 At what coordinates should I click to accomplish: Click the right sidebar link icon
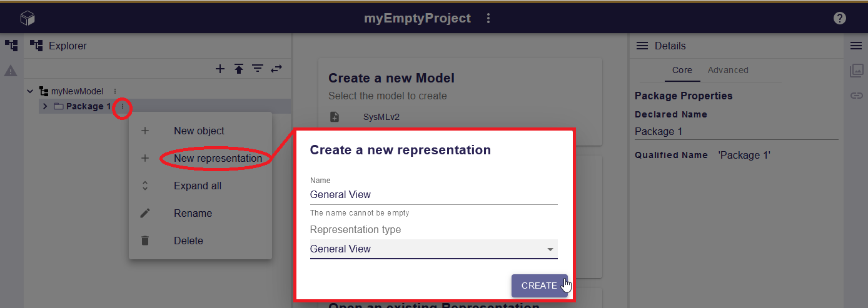coord(856,96)
